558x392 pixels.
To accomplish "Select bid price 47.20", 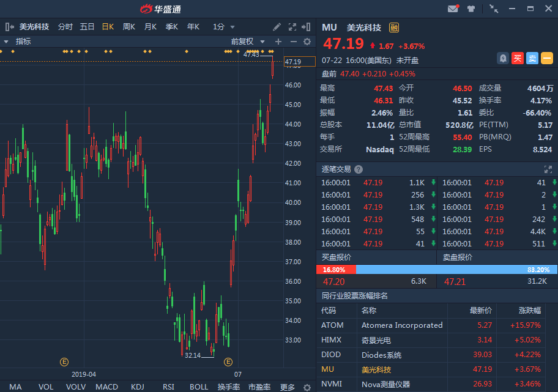I will point(334,282).
